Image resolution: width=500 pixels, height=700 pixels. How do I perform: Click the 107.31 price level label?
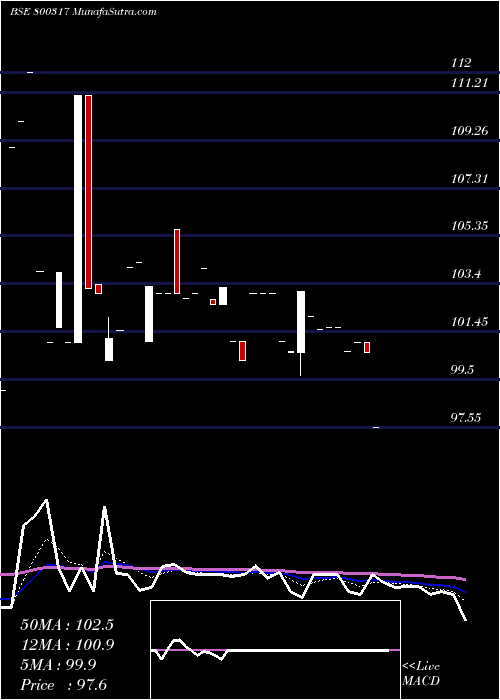(x=469, y=179)
